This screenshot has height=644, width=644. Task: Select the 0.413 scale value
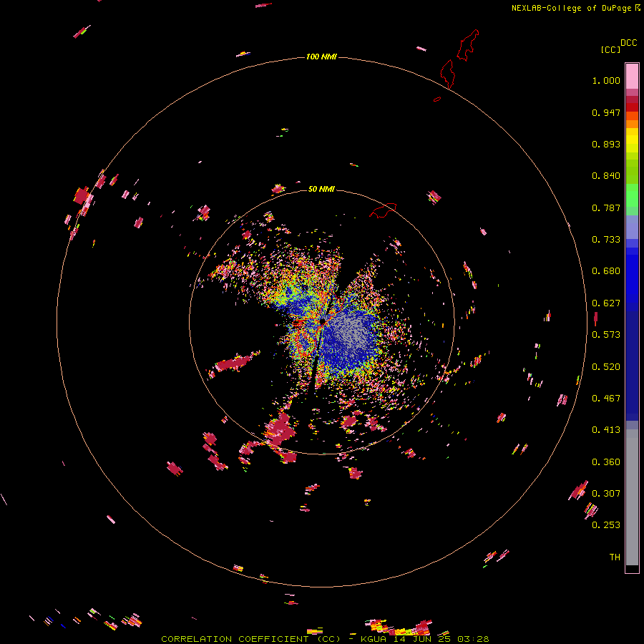pyautogui.click(x=606, y=430)
